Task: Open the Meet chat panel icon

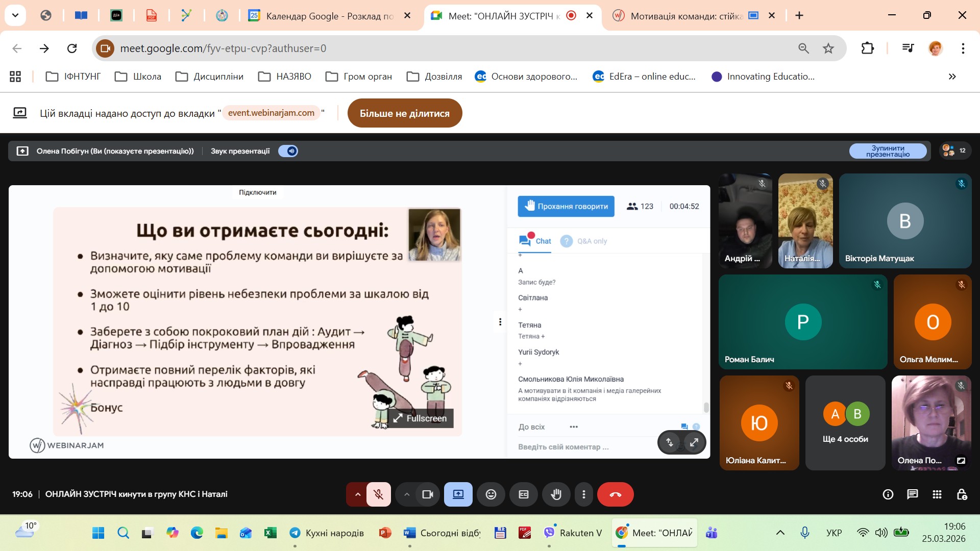Action: point(912,494)
